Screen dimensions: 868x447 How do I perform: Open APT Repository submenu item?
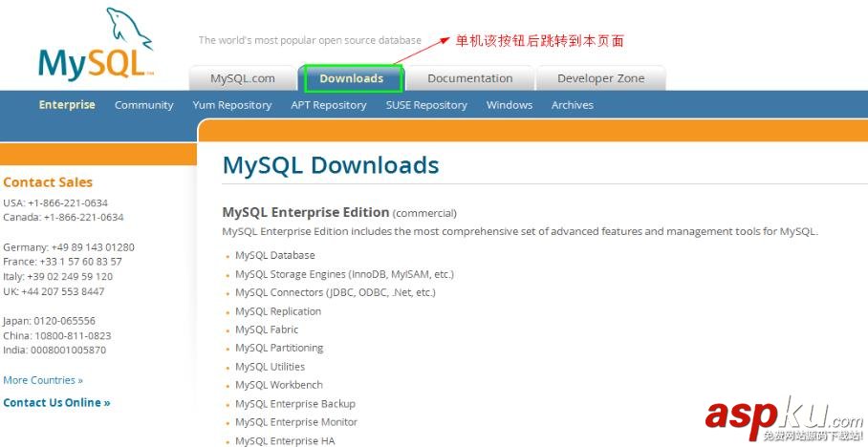(x=329, y=105)
